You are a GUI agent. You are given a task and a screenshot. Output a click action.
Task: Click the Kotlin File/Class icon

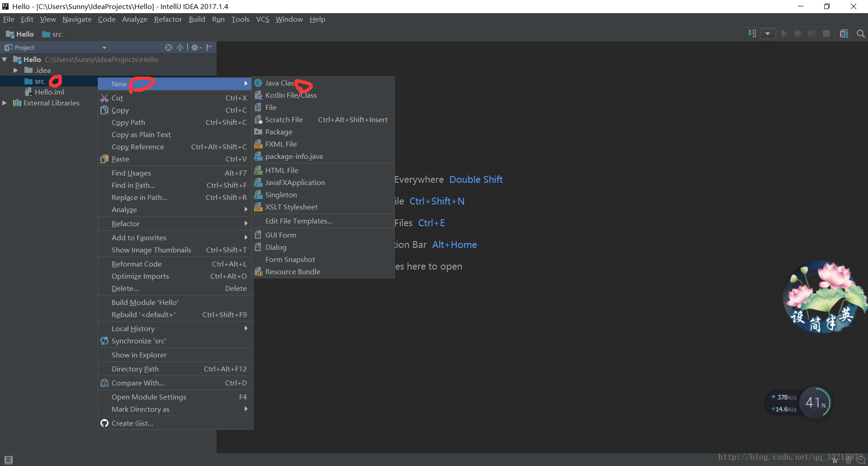258,95
